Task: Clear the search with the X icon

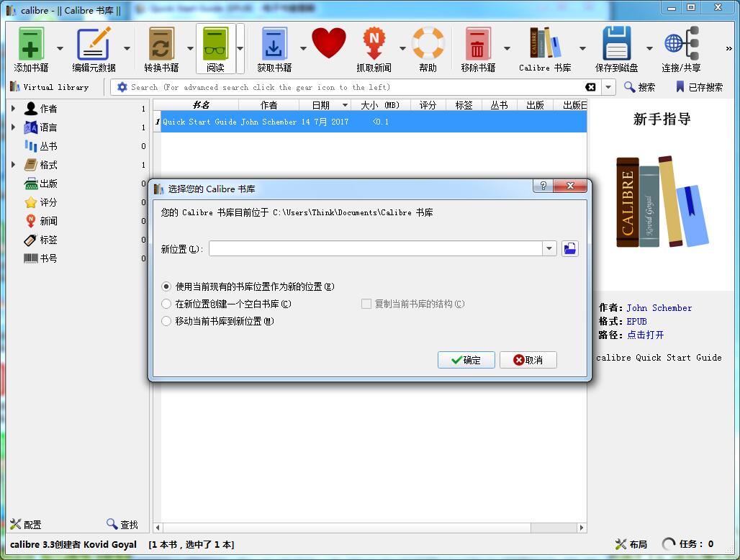Action: pyautogui.click(x=590, y=87)
